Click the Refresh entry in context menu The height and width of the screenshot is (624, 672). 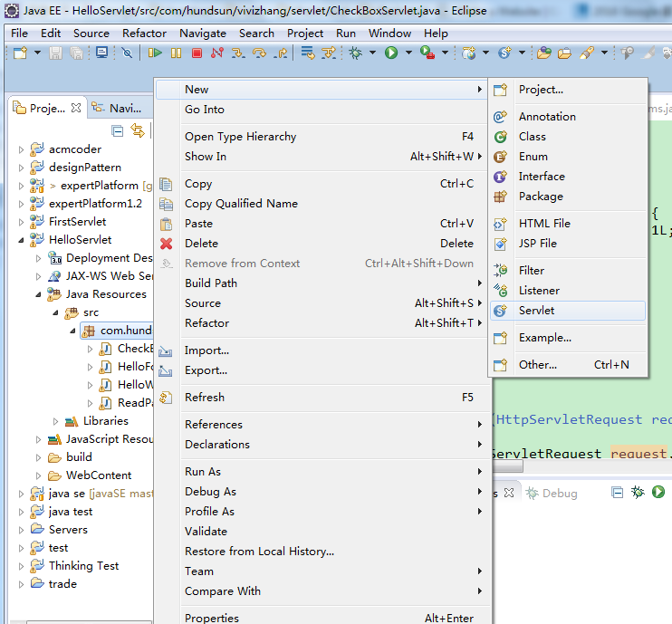coord(322,398)
